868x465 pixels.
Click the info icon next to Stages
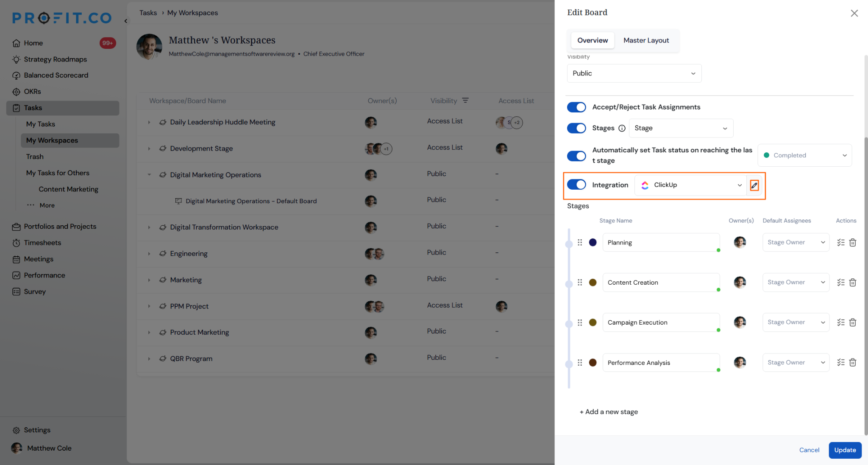pos(622,128)
